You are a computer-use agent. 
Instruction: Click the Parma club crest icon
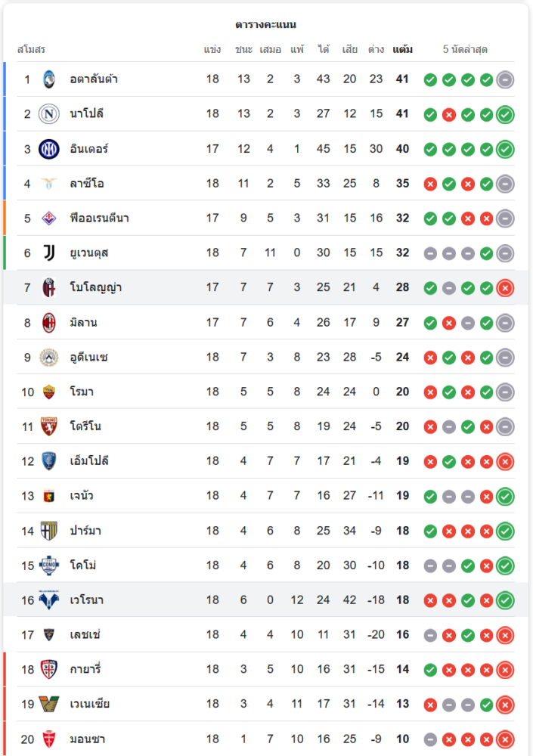49,531
